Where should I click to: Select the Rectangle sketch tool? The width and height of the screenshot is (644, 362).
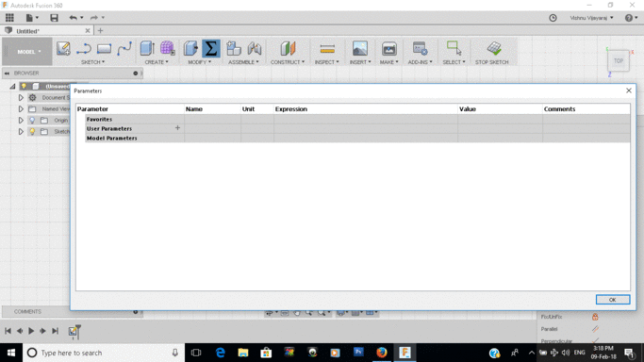point(104,48)
